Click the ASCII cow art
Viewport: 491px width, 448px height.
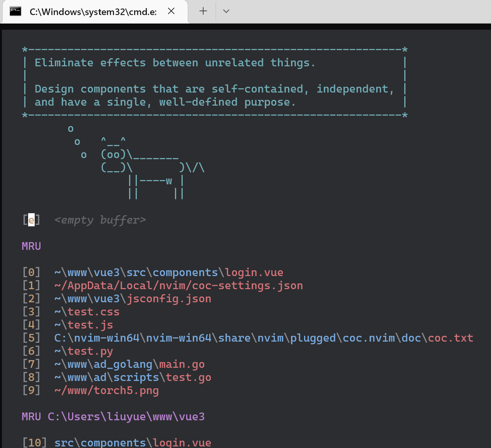pyautogui.click(x=152, y=168)
